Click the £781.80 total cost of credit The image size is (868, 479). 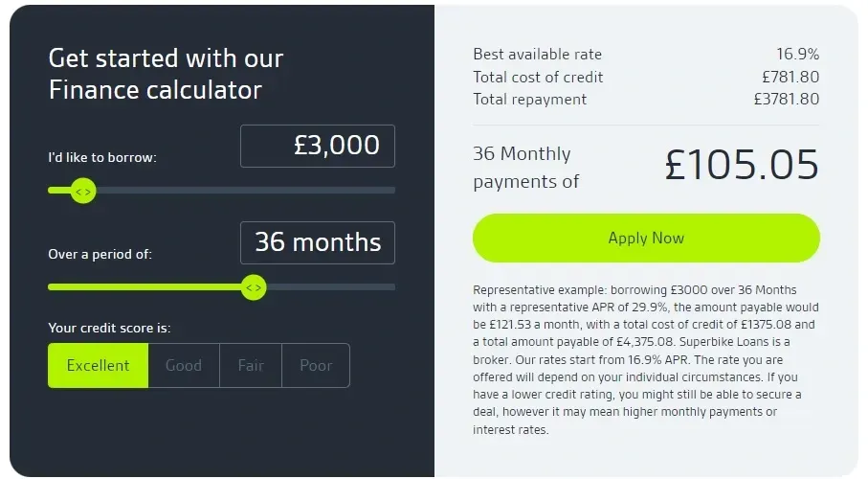[x=790, y=77]
